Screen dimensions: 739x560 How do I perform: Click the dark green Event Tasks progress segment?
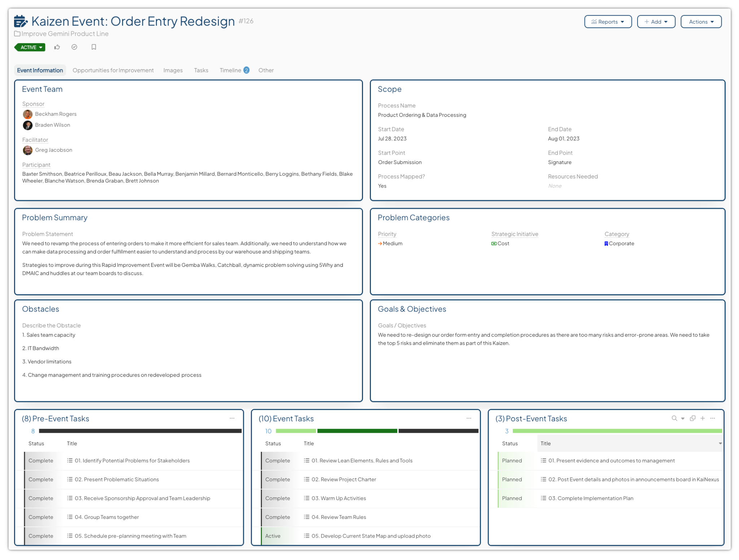(x=357, y=431)
